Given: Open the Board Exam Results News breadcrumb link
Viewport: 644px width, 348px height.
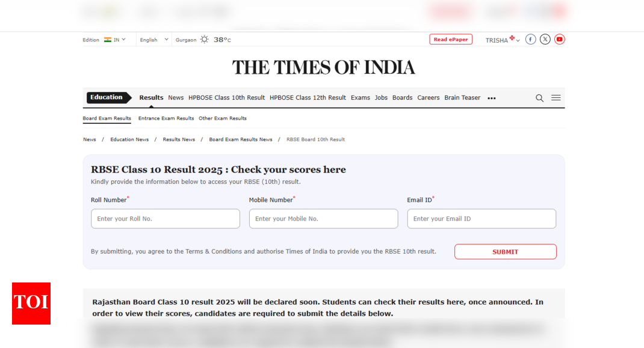Looking at the screenshot, I should tap(240, 139).
